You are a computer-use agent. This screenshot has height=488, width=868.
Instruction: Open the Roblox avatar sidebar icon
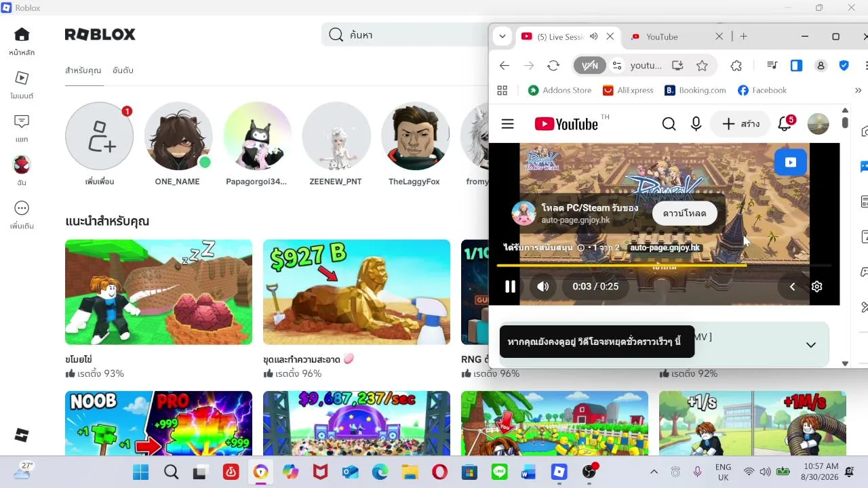(x=22, y=164)
